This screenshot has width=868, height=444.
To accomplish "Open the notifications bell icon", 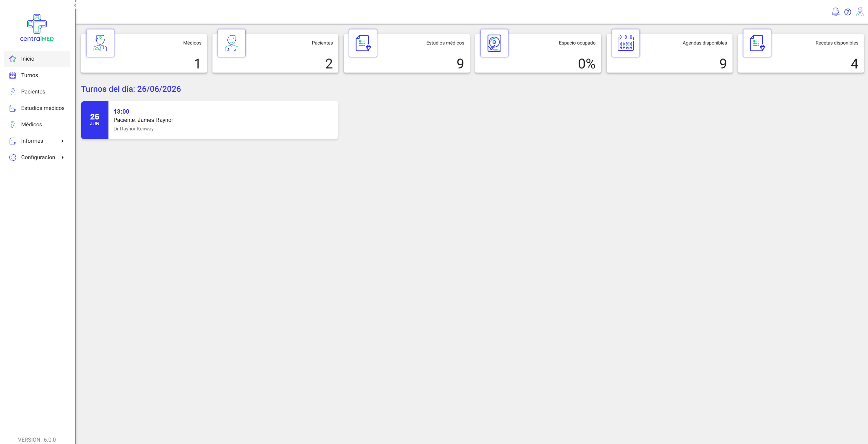I will tap(835, 12).
